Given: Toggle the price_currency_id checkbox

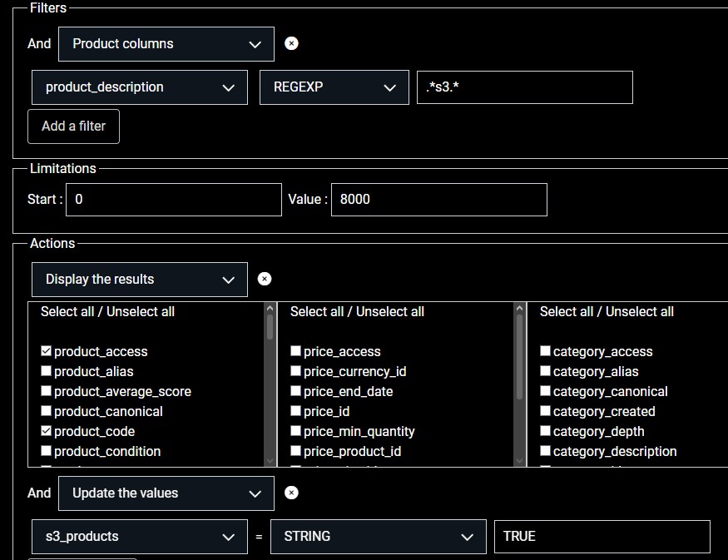Looking at the screenshot, I should (x=296, y=372).
